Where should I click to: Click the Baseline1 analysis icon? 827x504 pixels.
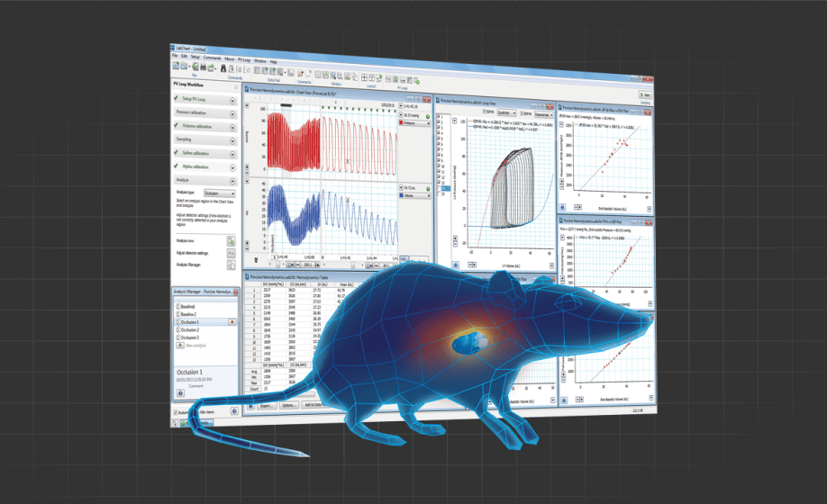[177, 307]
